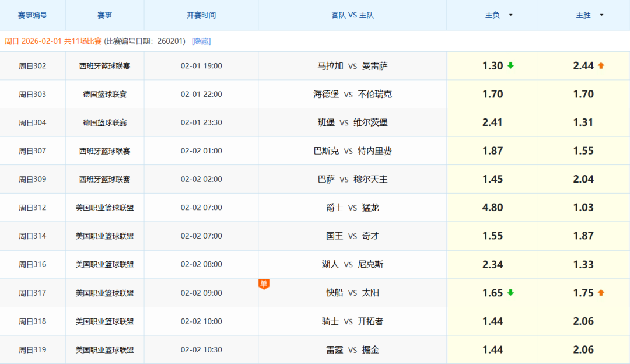The width and height of the screenshot is (630, 364).
Task: Click orange up arrow beside 2.44 odds
Action: pyautogui.click(x=601, y=65)
